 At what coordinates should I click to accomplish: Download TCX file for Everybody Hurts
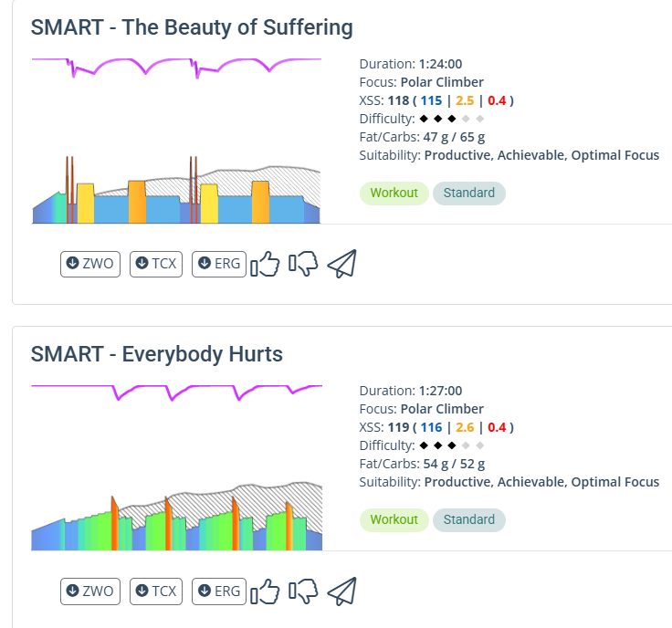point(156,591)
